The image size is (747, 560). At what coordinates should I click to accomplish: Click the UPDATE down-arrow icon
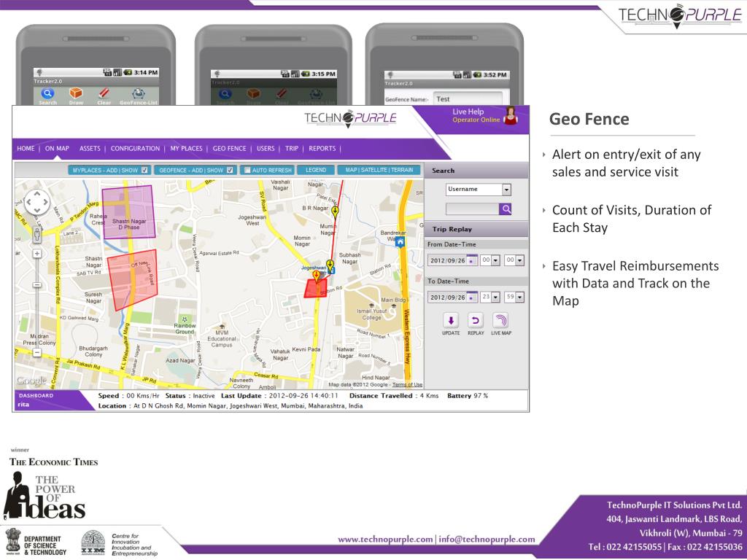click(451, 321)
